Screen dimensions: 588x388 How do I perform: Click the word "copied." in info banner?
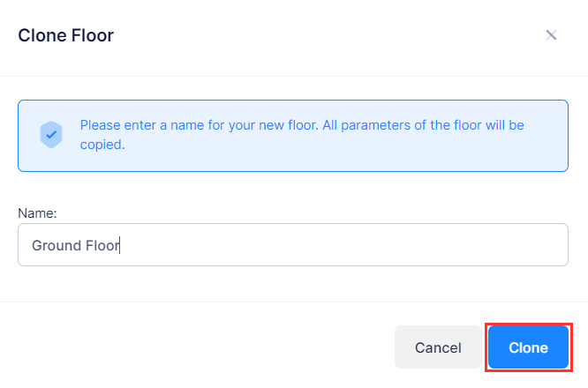tap(102, 145)
